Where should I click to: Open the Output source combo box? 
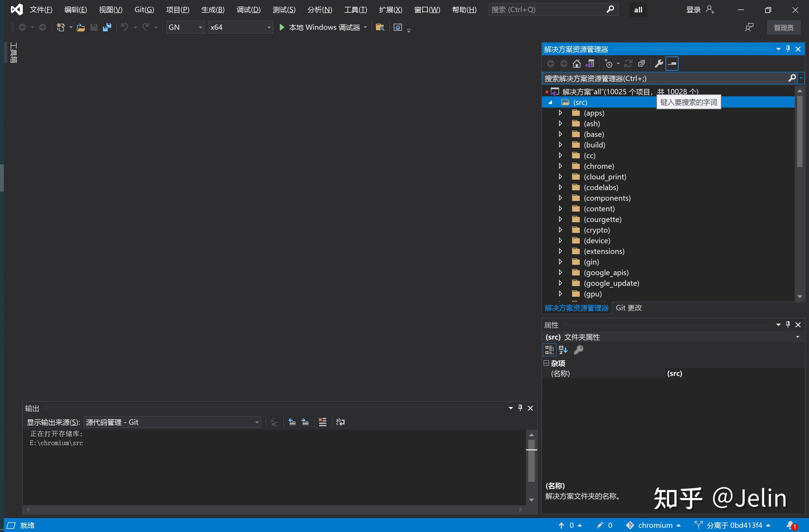[172, 422]
